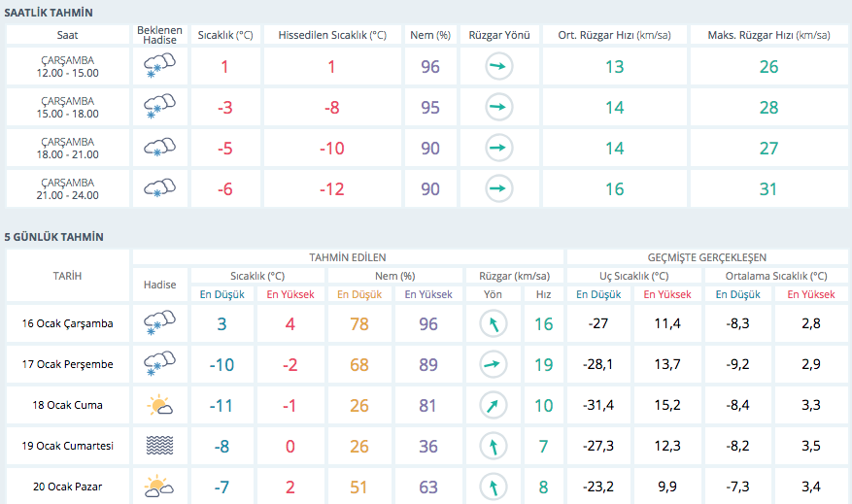Click the wind direction icon for 18 Ocak Cuma

pyautogui.click(x=494, y=405)
